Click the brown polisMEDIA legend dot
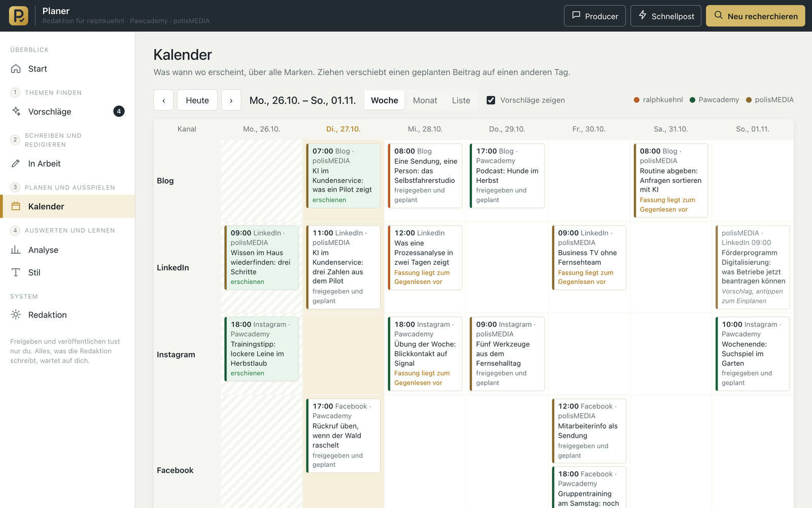812x508 pixels. pos(749,100)
